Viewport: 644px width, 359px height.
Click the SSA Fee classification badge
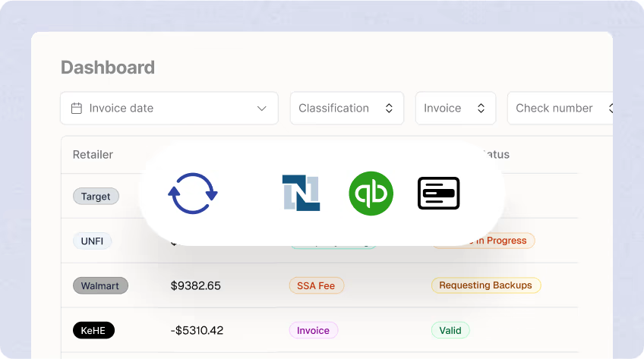pos(316,285)
